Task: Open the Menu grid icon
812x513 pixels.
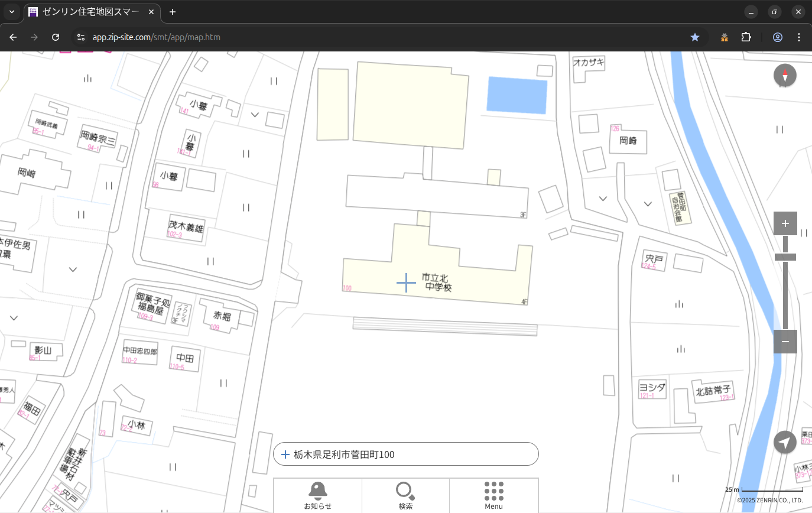Action: pos(493,495)
